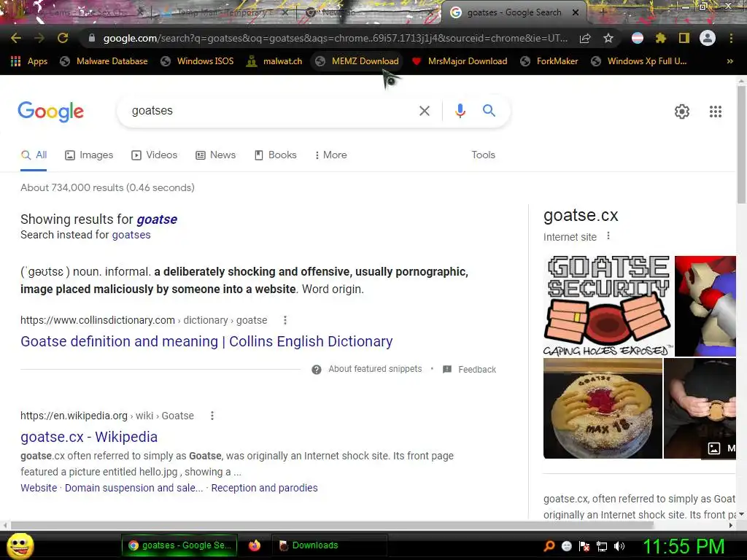Switch to Images results
Image resolution: width=747 pixels, height=560 pixels.
89,155
